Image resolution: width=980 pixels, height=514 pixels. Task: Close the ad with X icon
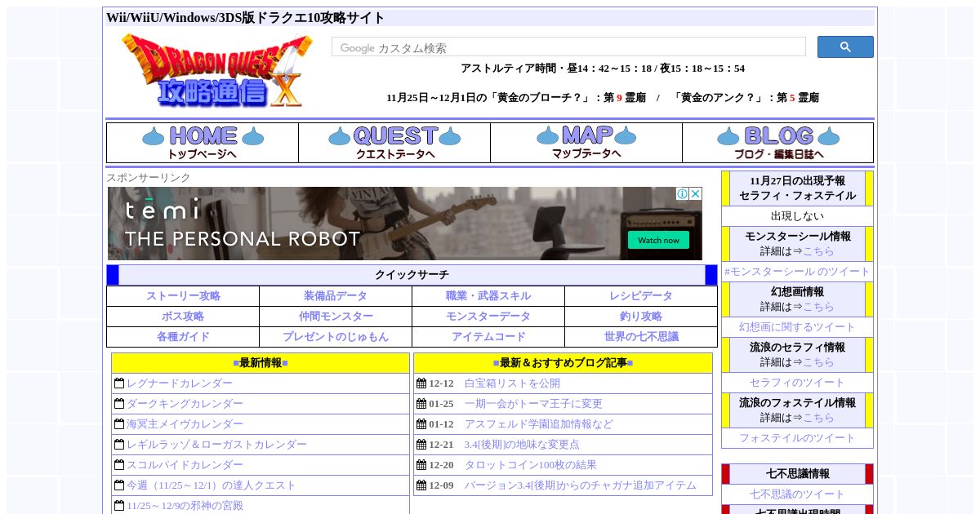click(x=695, y=194)
